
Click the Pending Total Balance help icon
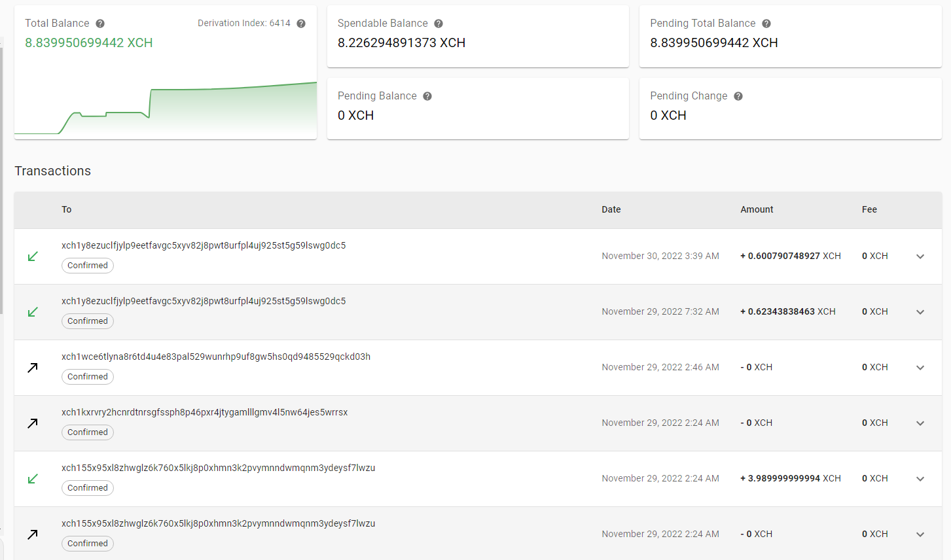point(766,24)
